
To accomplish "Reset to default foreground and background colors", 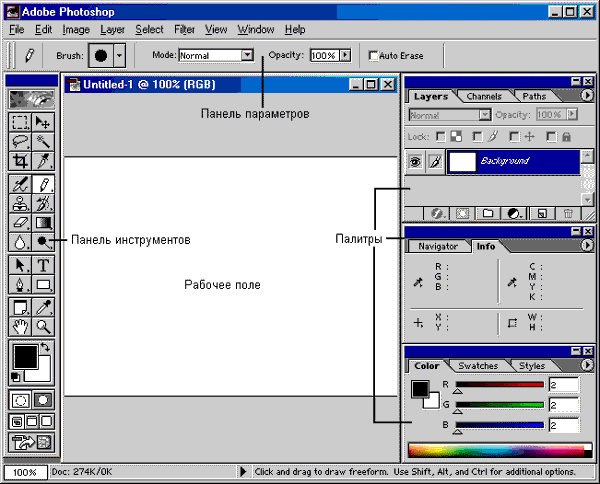I will coord(15,376).
